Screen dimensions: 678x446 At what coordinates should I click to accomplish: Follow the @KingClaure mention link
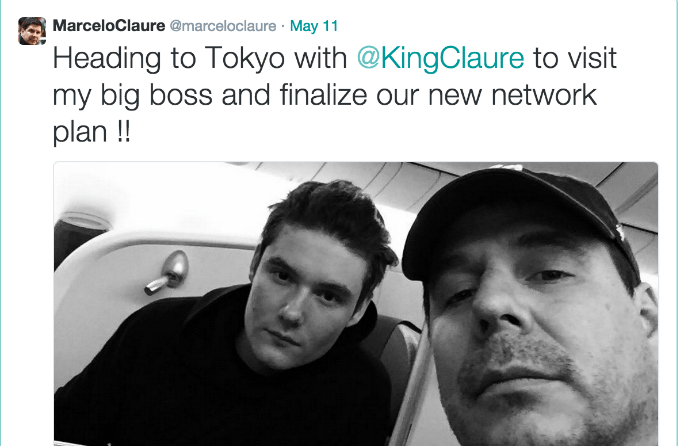click(x=440, y=59)
